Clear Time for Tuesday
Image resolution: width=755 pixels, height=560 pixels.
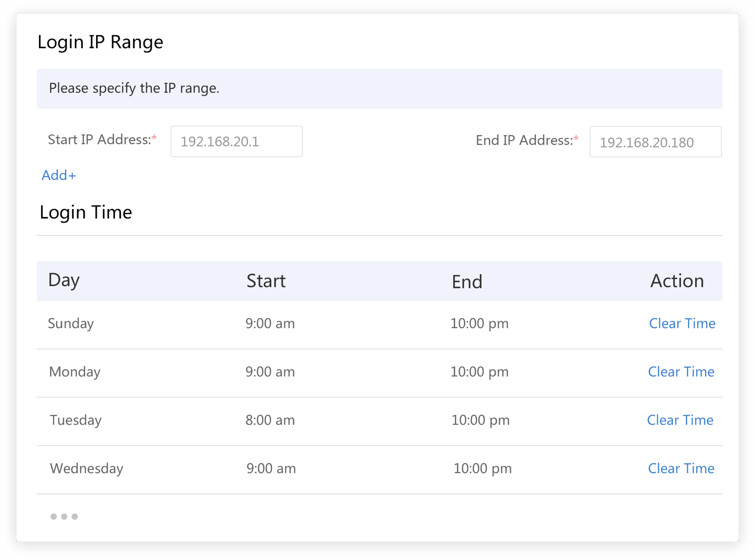(x=680, y=420)
